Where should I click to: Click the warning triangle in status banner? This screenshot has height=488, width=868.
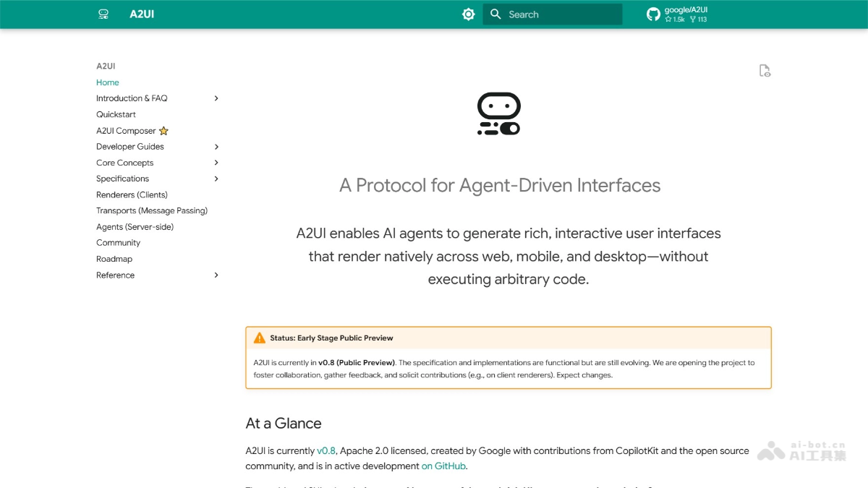point(258,337)
